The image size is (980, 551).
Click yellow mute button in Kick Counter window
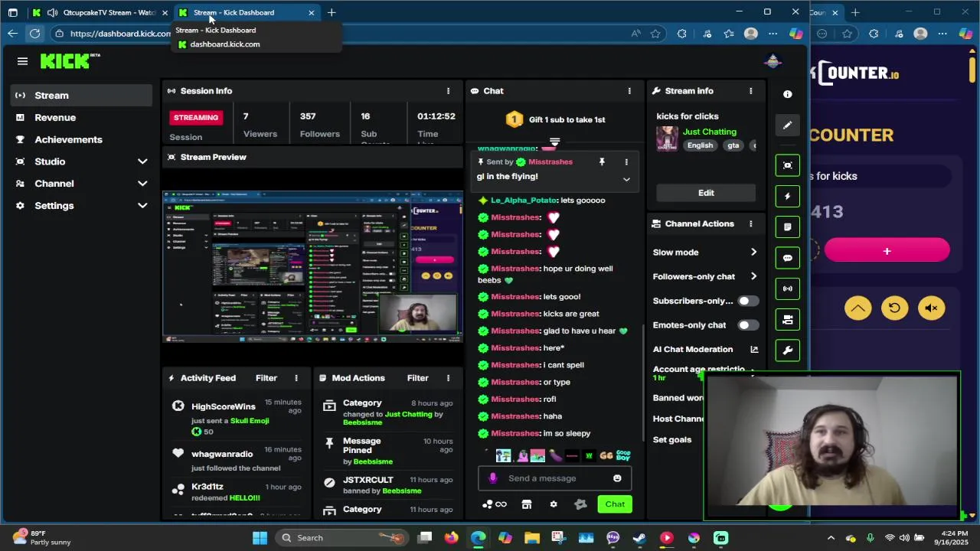pos(931,308)
